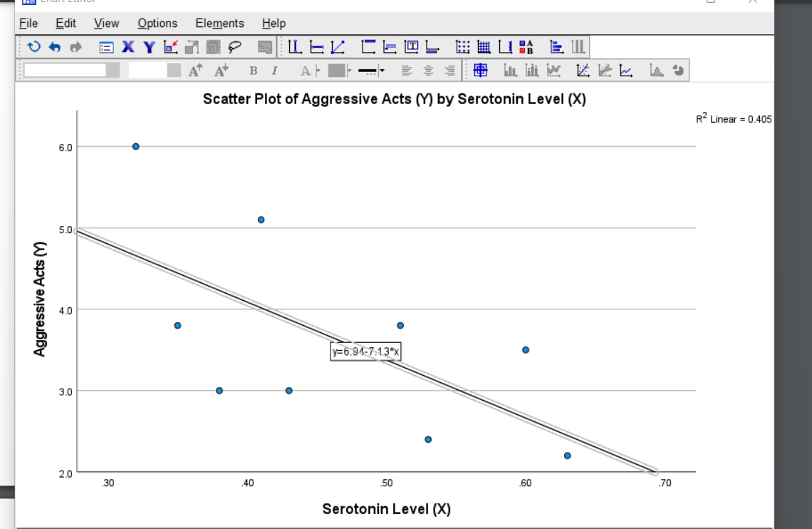Click the grayed pie slice icon
Screen dimensions: 812x529
(678, 70)
